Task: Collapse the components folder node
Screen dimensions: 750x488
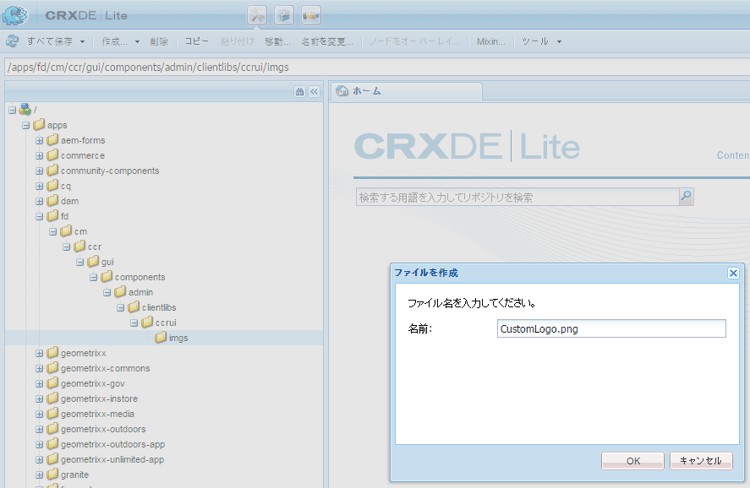Action: (93, 277)
